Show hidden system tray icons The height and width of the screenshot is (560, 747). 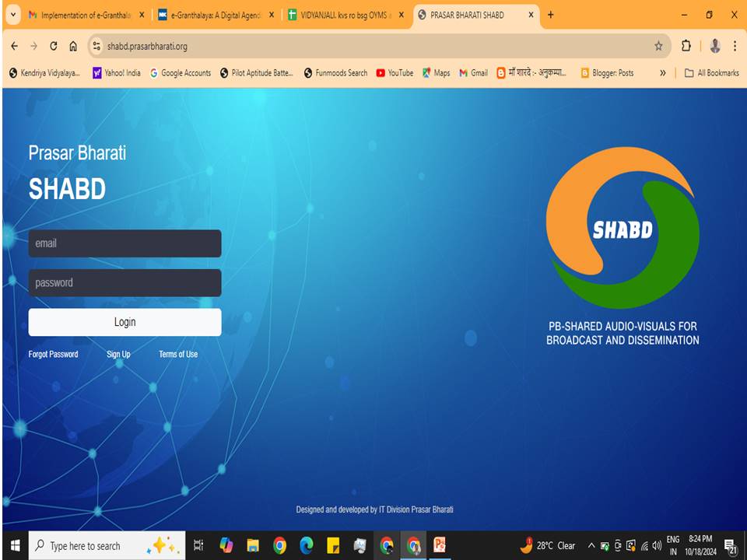tap(591, 545)
